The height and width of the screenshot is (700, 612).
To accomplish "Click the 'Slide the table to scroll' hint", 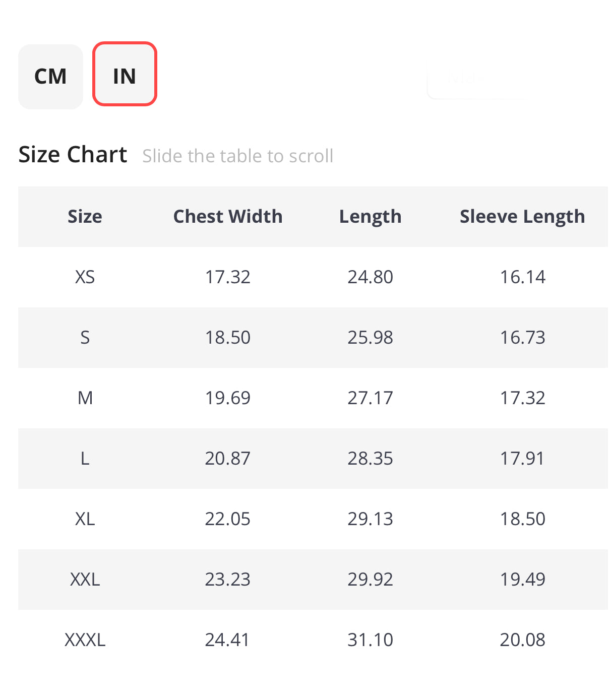I will pyautogui.click(x=237, y=156).
